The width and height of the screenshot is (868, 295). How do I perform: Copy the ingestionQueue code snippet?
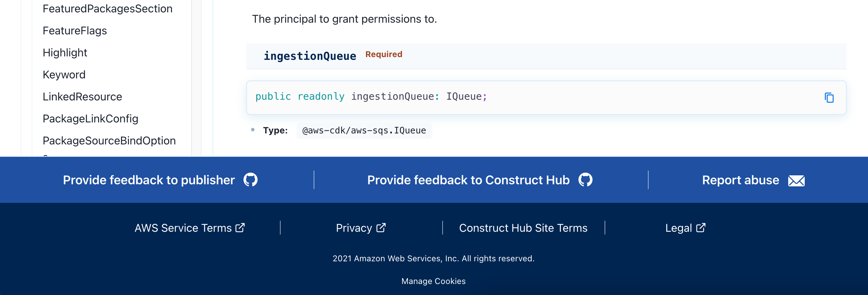pyautogui.click(x=829, y=98)
